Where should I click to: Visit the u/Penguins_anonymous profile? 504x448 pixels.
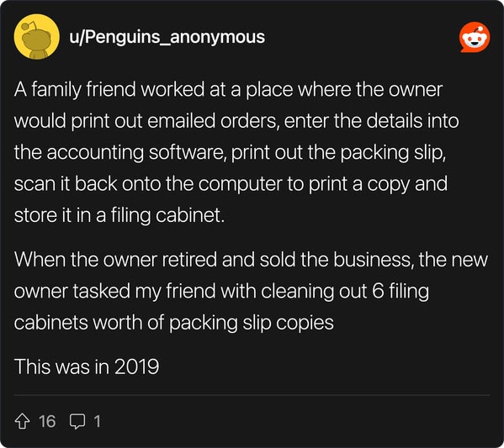(x=167, y=37)
